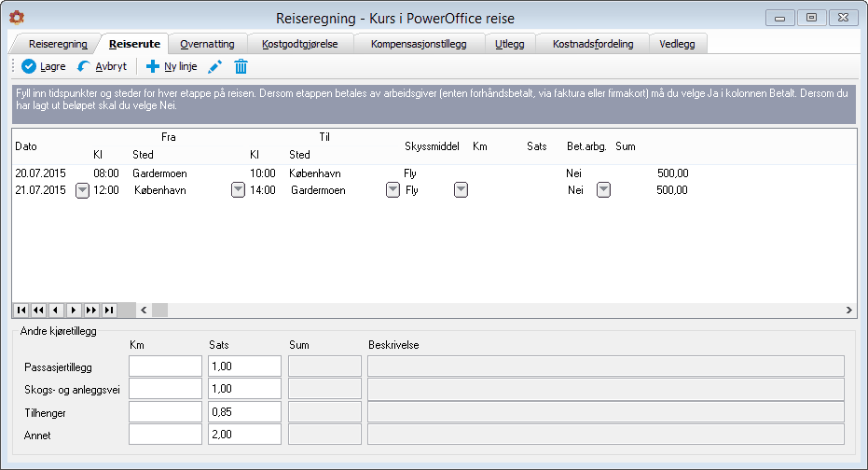Open the Kostgodtgjørelse tab
The height and width of the screenshot is (470, 868).
(x=300, y=44)
